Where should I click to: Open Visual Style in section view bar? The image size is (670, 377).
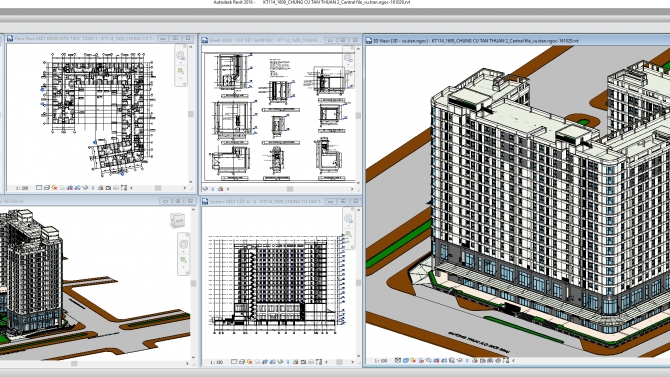[x=242, y=362]
